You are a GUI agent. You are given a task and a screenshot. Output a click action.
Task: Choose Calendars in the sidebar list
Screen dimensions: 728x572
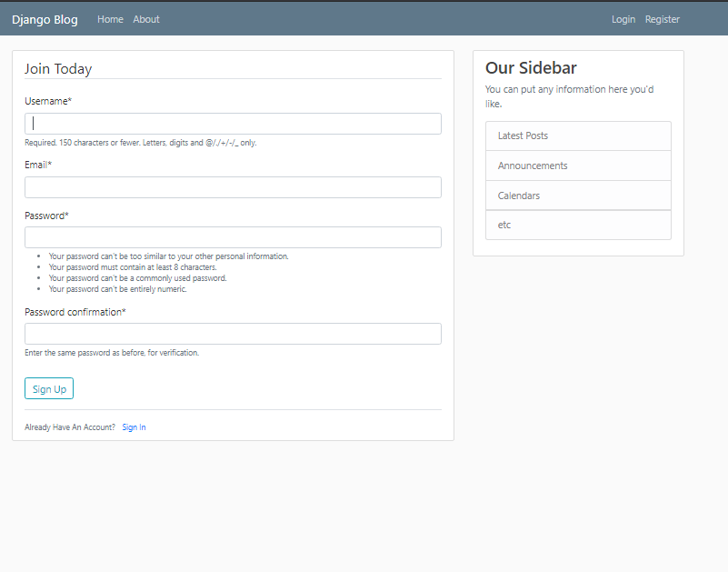click(579, 196)
